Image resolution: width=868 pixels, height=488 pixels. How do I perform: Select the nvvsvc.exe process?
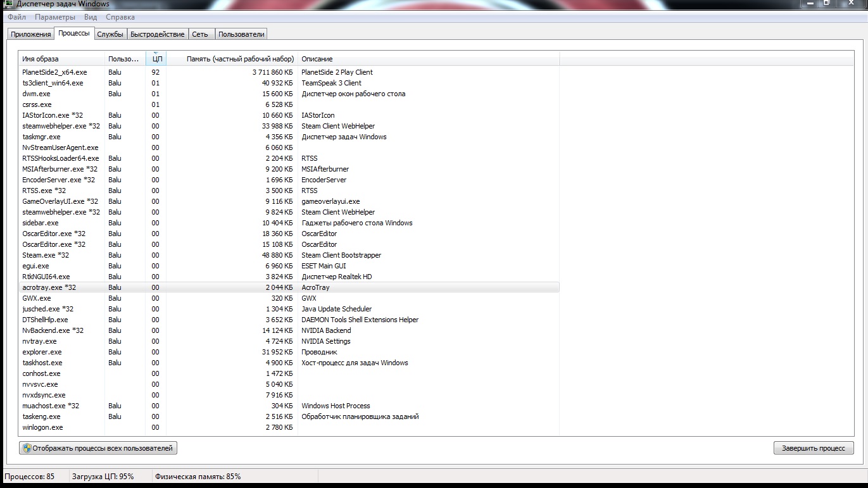click(289, 384)
